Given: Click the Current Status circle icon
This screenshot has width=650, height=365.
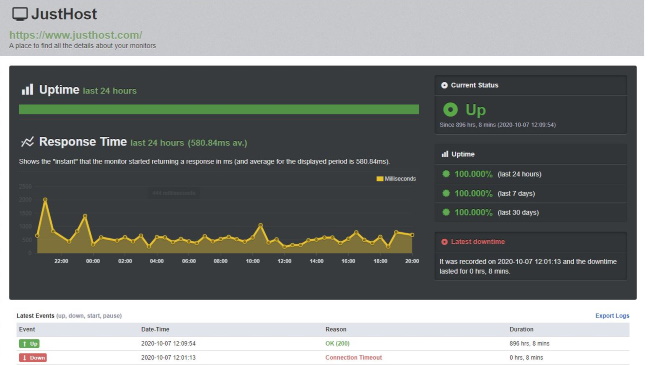Looking at the screenshot, I should (x=444, y=85).
